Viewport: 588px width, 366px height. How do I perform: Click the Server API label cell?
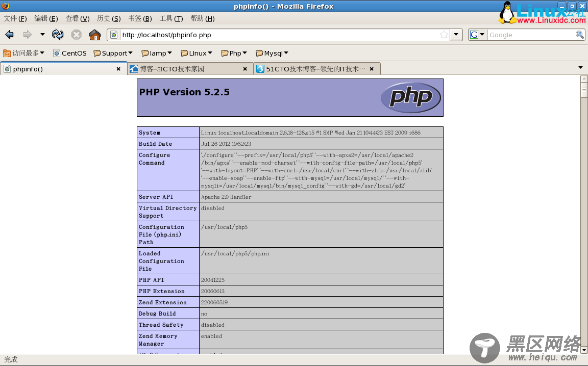pos(168,197)
